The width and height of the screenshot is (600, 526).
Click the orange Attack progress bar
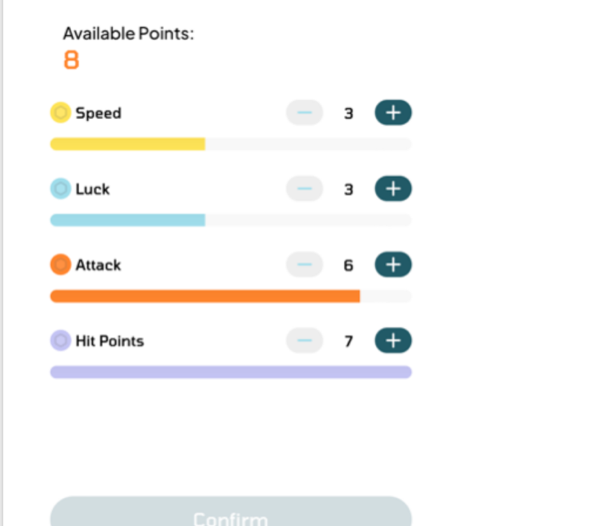point(231,296)
